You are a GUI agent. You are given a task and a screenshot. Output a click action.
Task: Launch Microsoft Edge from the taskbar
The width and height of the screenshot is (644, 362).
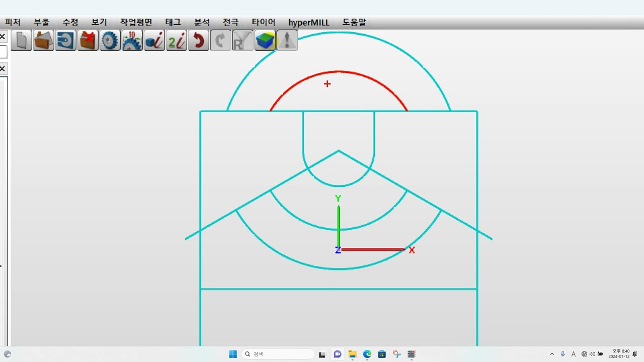pos(367,354)
